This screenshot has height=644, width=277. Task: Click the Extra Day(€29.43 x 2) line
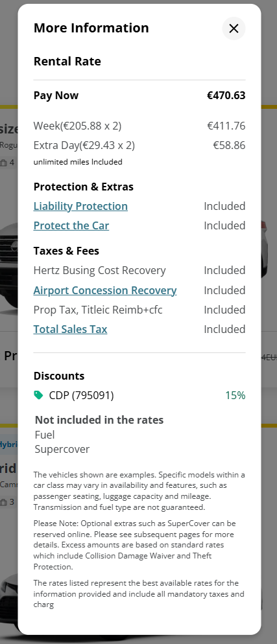tap(139, 145)
